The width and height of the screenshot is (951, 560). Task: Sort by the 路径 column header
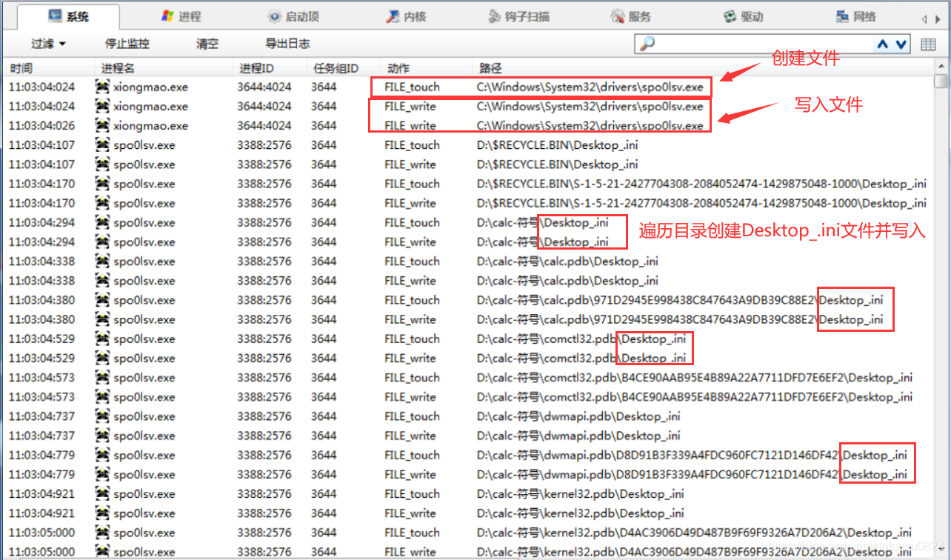[703, 68]
